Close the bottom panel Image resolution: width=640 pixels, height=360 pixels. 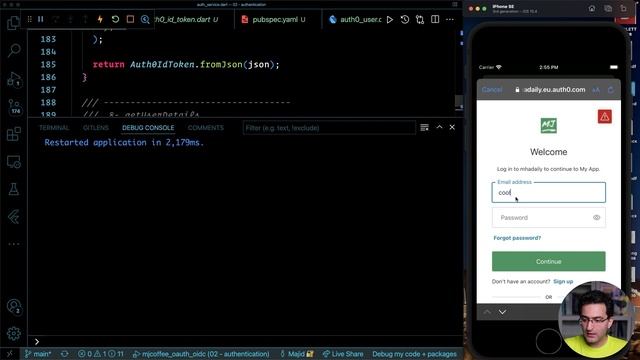click(452, 127)
